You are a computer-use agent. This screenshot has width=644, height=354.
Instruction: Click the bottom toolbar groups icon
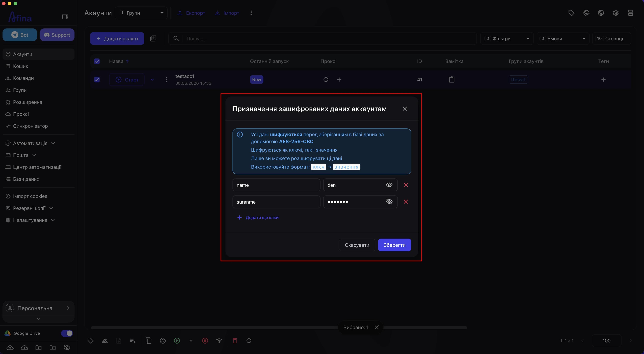pyautogui.click(x=104, y=340)
